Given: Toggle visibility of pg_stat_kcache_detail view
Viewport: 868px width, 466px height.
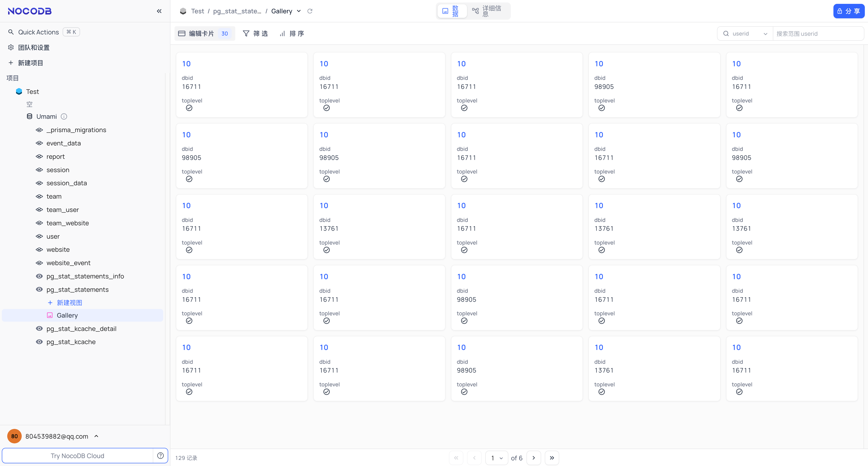Looking at the screenshot, I should click(39, 328).
